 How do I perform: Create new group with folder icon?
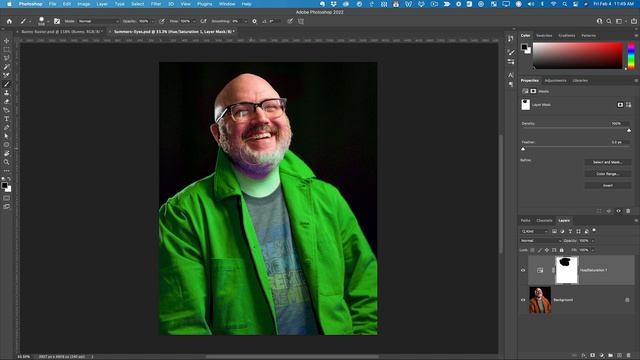(x=611, y=356)
